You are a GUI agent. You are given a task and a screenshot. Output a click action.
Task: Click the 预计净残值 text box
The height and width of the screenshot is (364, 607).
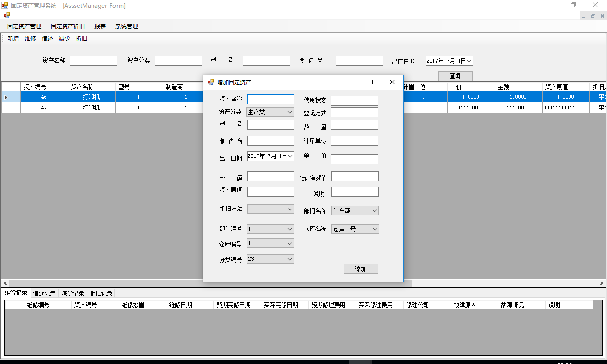pos(355,176)
